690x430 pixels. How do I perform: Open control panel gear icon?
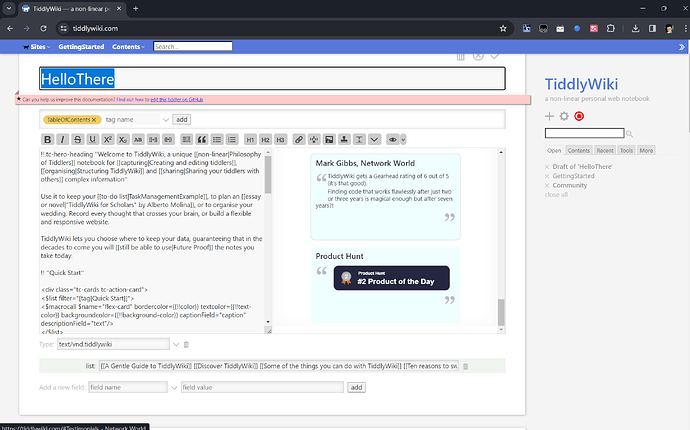564,116
